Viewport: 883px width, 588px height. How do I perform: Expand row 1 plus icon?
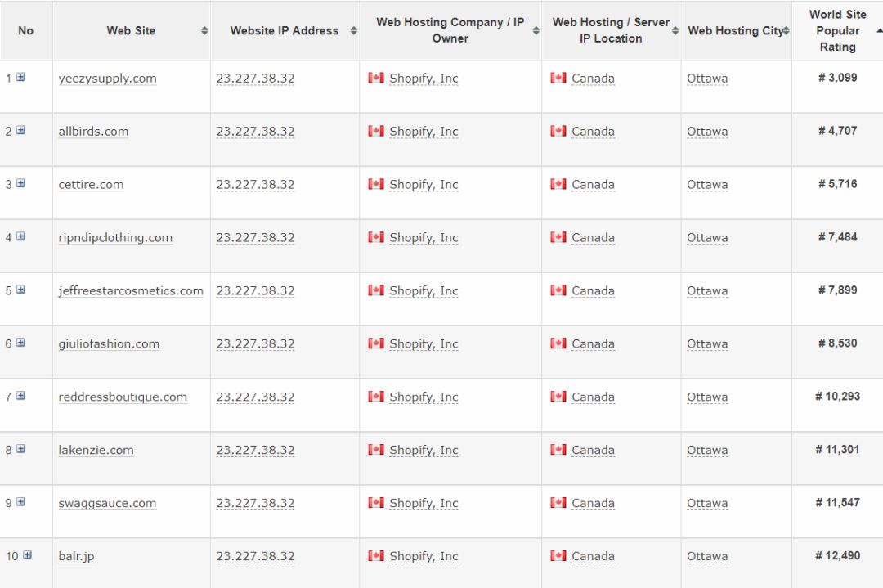coord(20,78)
